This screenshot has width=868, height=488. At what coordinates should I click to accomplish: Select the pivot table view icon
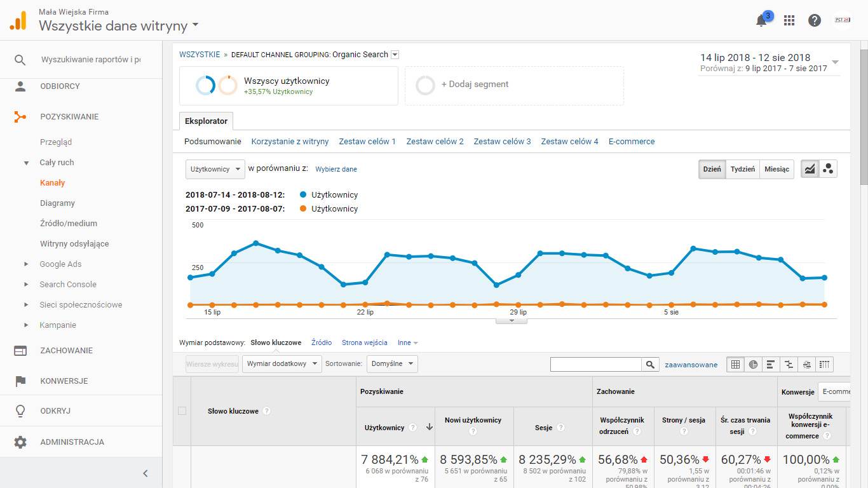(824, 365)
